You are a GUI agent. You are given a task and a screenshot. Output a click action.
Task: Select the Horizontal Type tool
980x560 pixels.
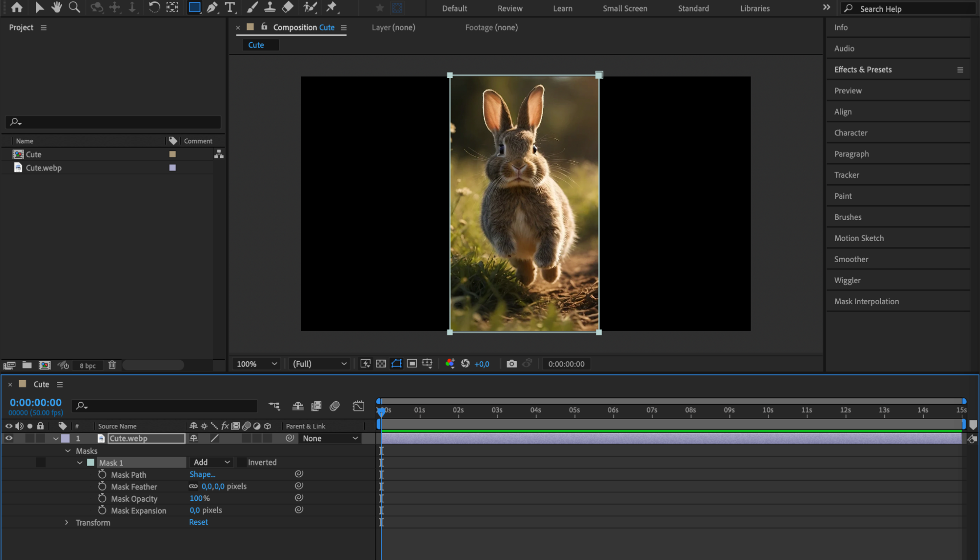tap(229, 7)
